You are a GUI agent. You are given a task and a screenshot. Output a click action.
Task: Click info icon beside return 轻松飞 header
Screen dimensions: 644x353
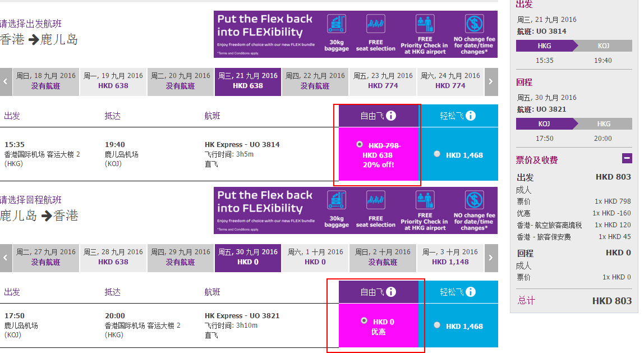click(x=471, y=292)
